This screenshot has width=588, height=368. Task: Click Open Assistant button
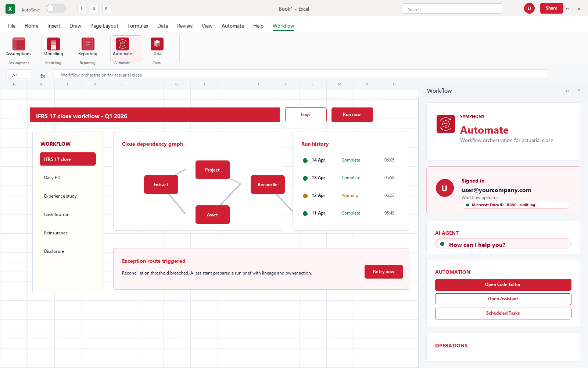tap(503, 299)
